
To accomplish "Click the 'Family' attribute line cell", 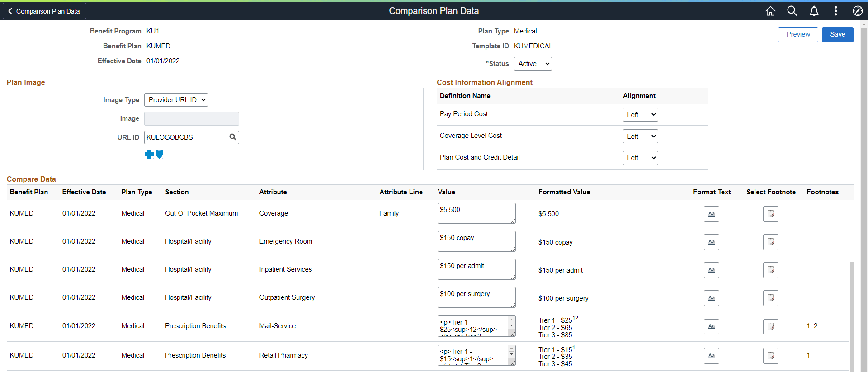I will pos(389,213).
